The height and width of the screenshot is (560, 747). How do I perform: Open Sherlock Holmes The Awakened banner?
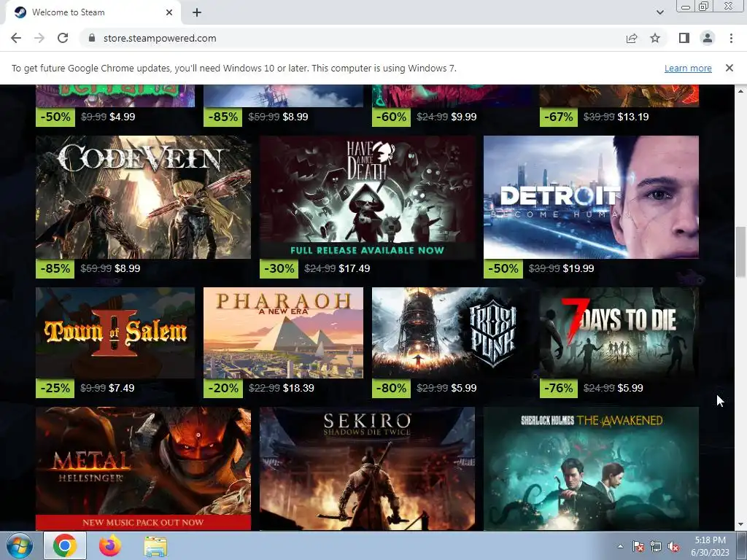(591, 469)
